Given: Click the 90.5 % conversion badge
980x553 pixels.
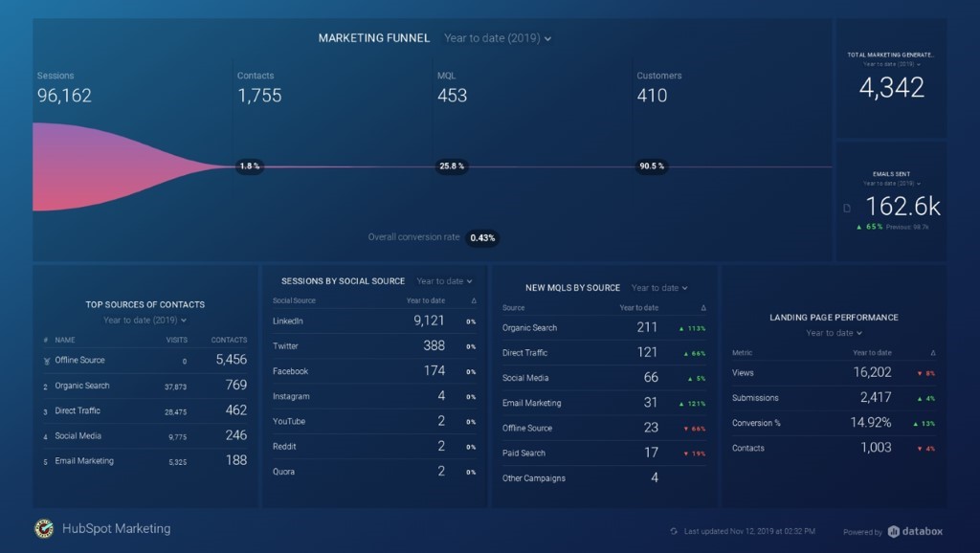Looking at the screenshot, I should (x=651, y=166).
